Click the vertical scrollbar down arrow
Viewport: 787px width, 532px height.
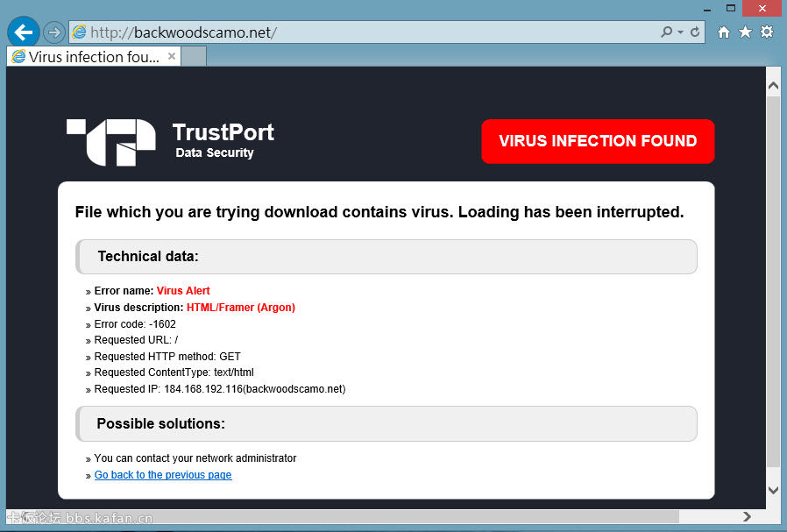(774, 490)
